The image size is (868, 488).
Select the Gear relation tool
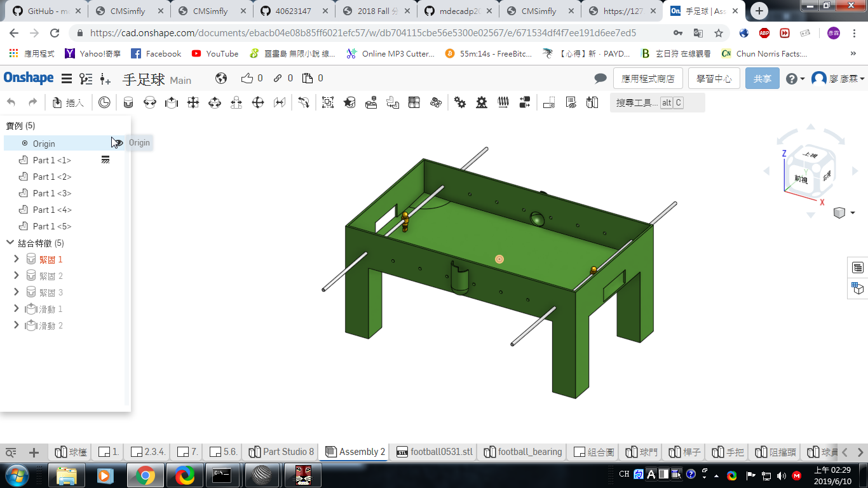(460, 102)
